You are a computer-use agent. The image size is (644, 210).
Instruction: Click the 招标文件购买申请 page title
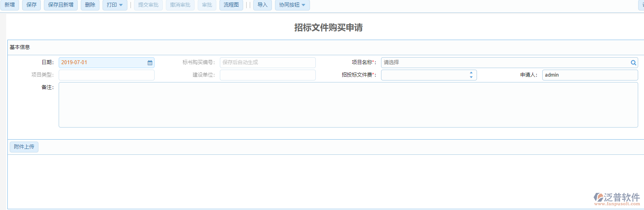tap(329, 28)
